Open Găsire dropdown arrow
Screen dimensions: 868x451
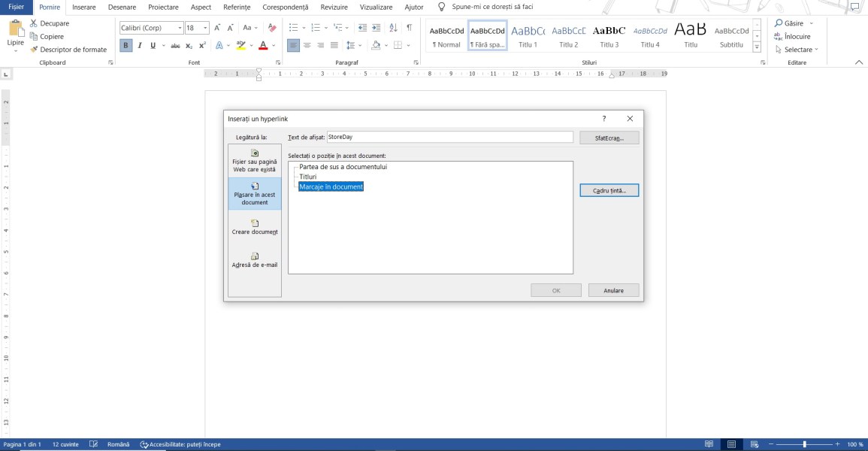(x=812, y=23)
